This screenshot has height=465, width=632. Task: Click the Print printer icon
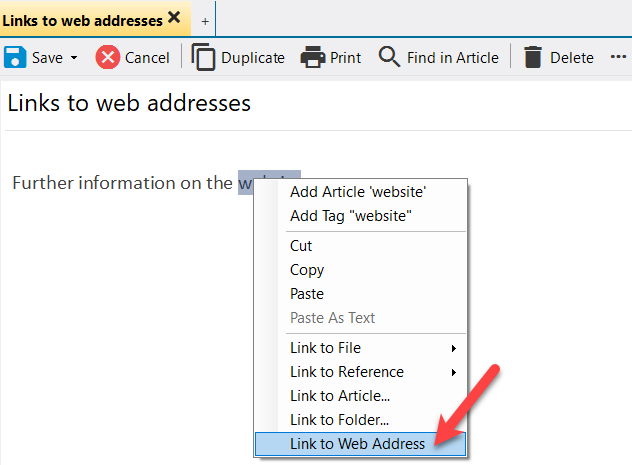313,57
